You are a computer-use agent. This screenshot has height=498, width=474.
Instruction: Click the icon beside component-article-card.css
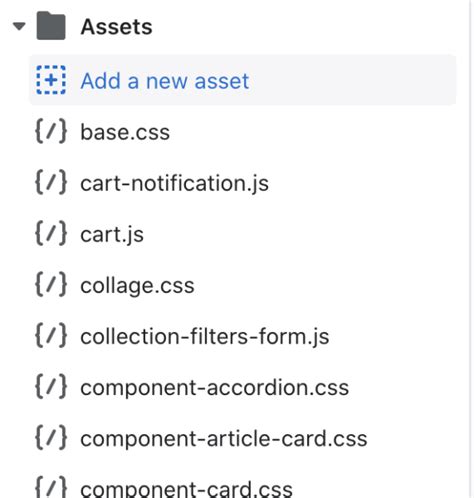click(x=51, y=438)
